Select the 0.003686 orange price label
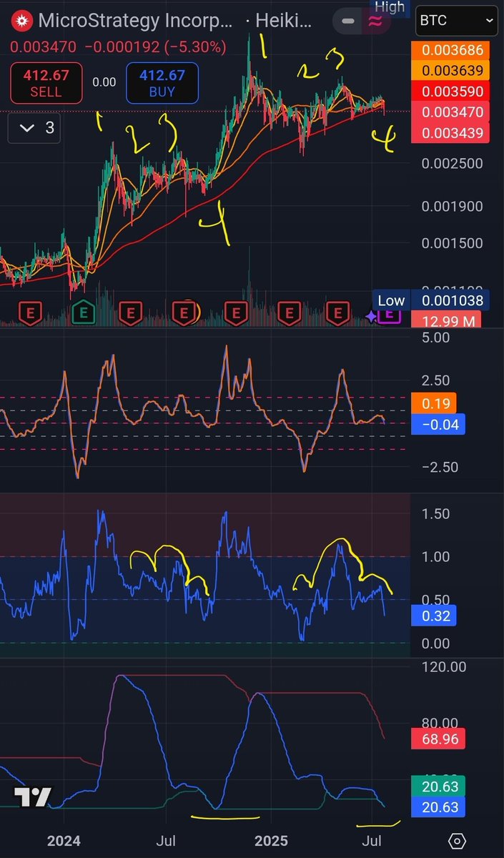This screenshot has height=858, width=504. click(x=451, y=50)
